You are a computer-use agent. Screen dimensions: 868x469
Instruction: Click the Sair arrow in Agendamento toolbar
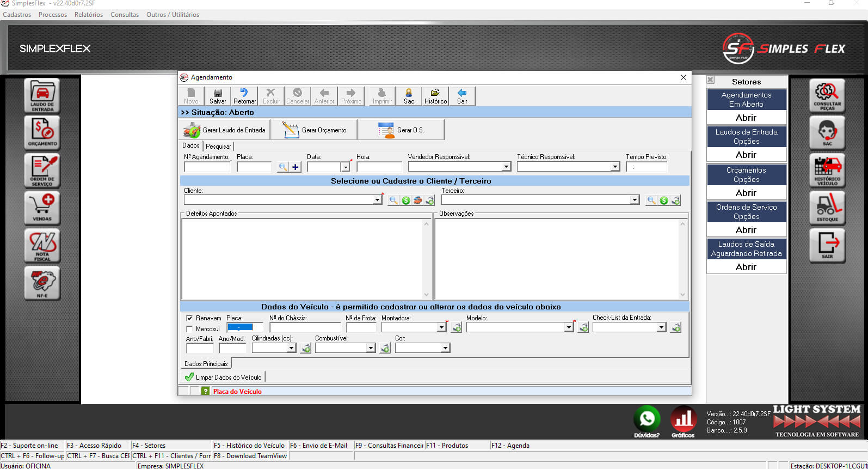click(462, 96)
